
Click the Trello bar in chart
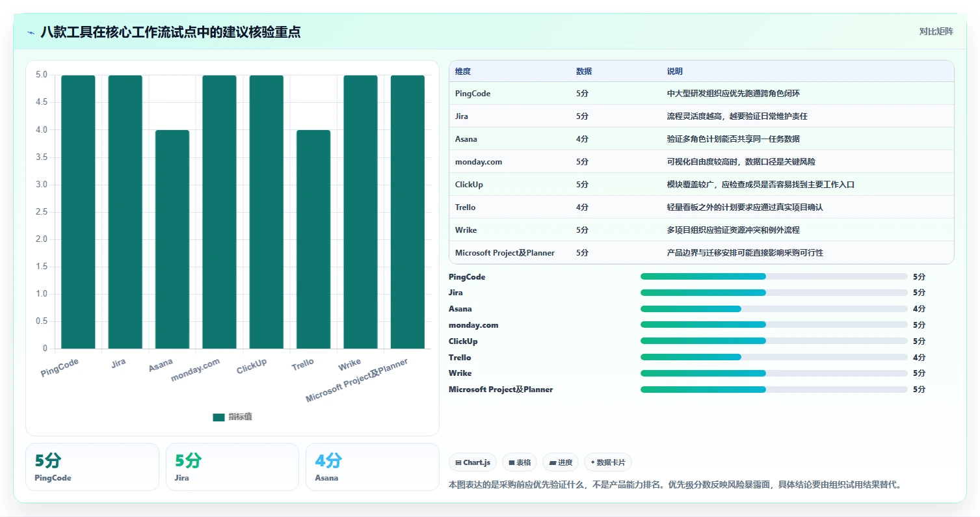[x=313, y=239]
